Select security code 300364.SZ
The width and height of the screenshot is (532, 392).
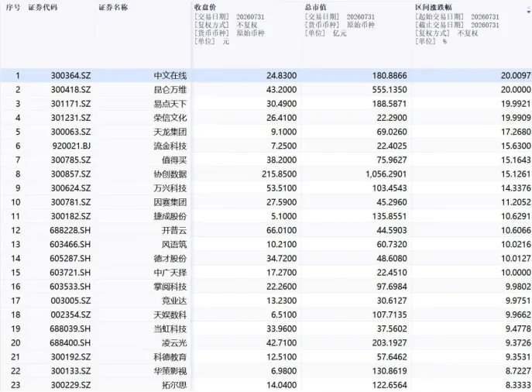pyautogui.click(x=71, y=75)
